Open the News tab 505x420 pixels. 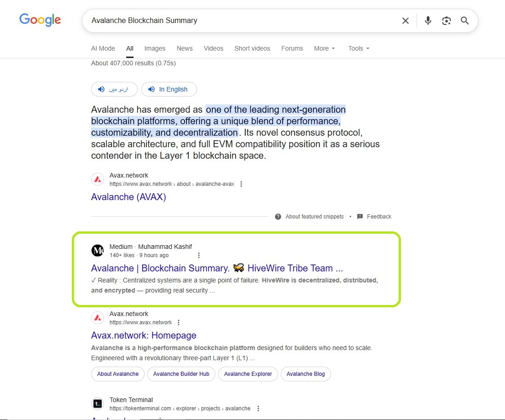185,48
